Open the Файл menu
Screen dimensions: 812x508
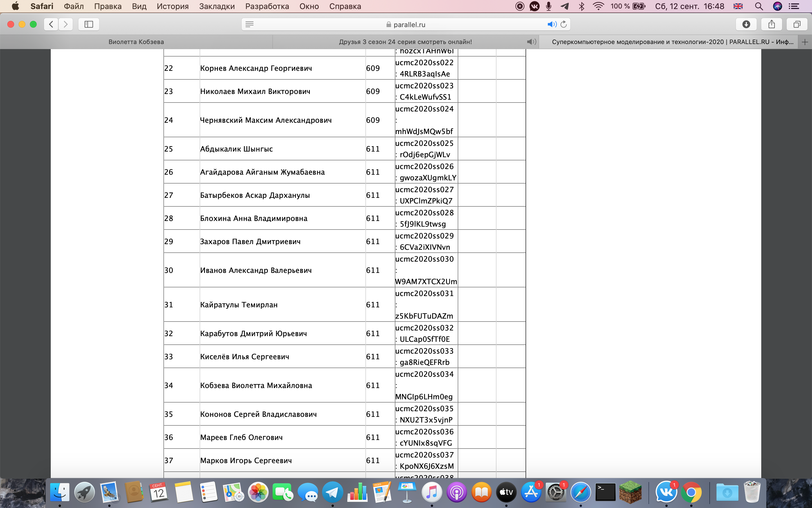click(x=74, y=6)
